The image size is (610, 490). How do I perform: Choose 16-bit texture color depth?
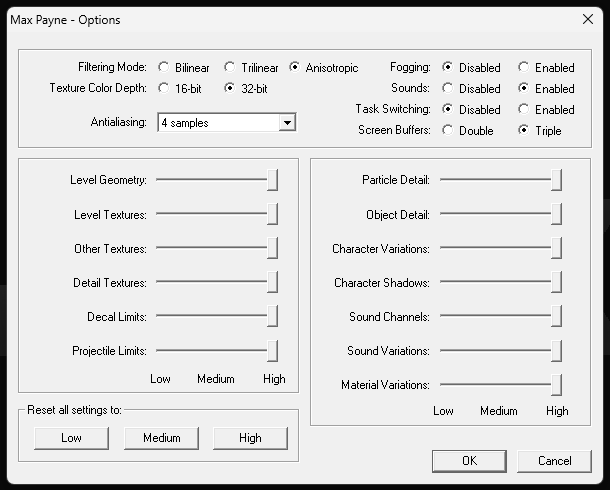164,89
